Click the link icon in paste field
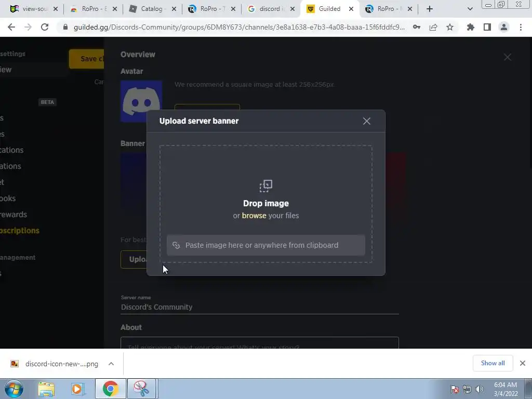Screen dimensions: 532x399 (x=176, y=245)
